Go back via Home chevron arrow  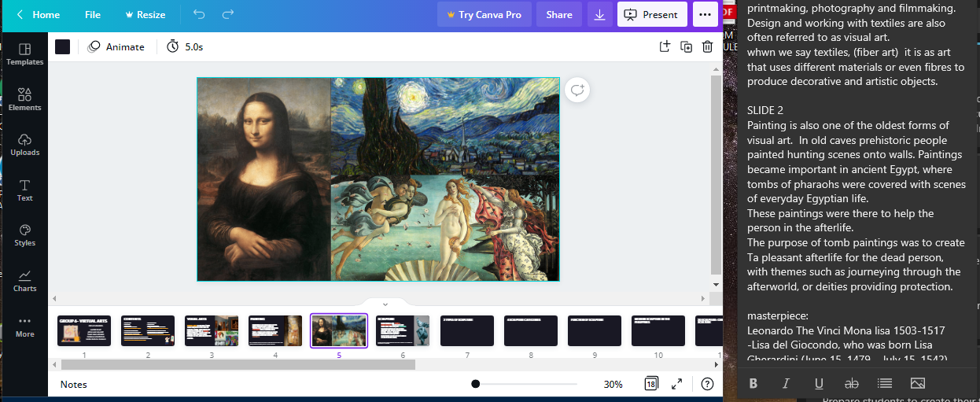(x=20, y=14)
